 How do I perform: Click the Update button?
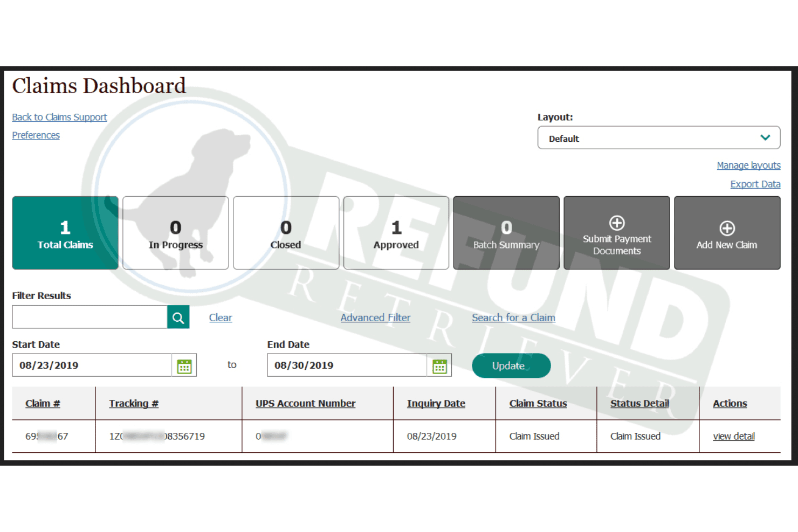pos(511,366)
